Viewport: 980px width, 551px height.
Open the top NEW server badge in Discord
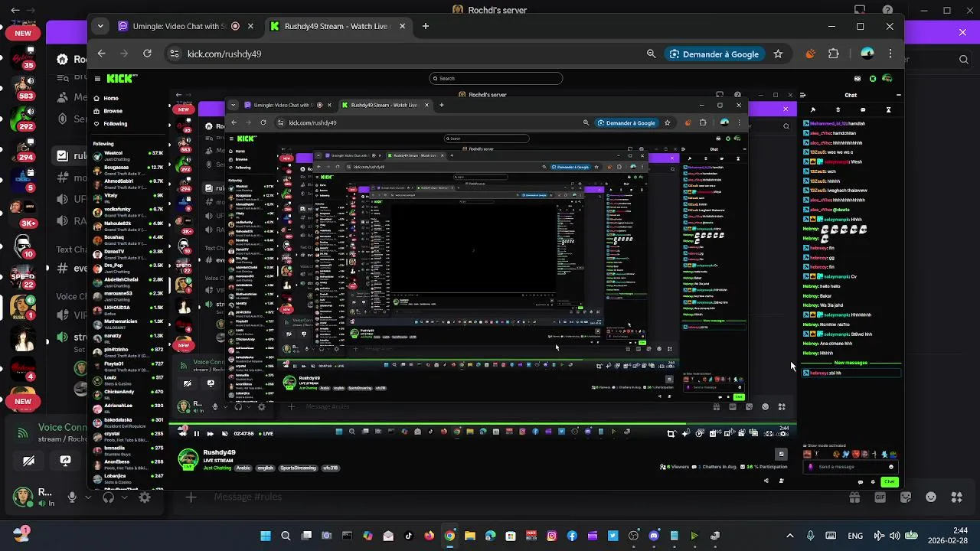[23, 33]
